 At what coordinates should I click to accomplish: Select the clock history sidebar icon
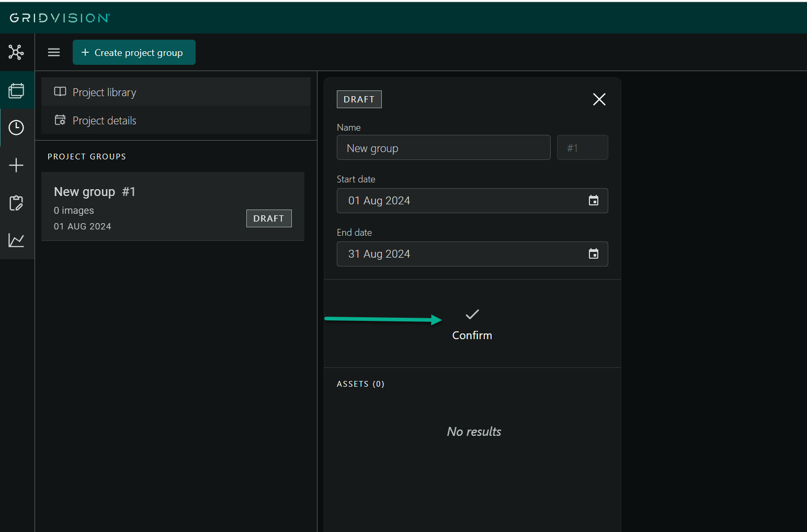[16, 128]
